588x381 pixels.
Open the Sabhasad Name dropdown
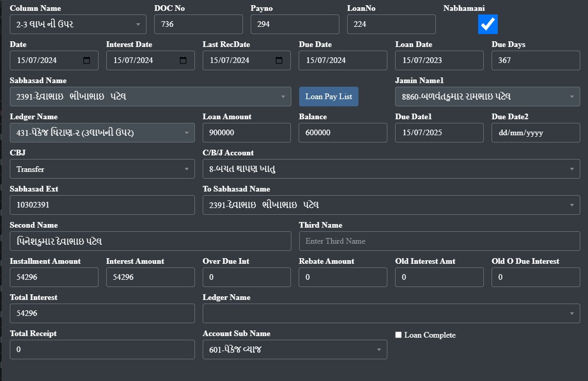pos(150,97)
